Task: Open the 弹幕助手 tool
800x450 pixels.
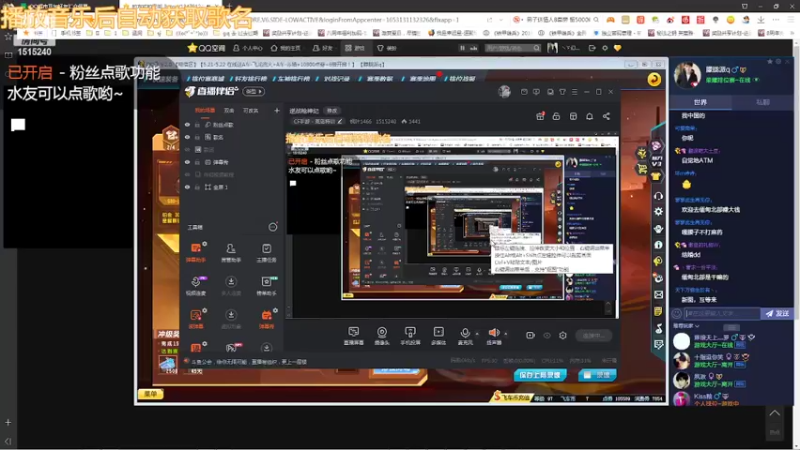Action: coord(196,253)
